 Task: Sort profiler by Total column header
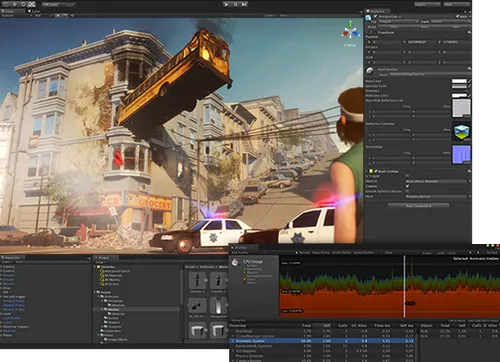click(306, 325)
